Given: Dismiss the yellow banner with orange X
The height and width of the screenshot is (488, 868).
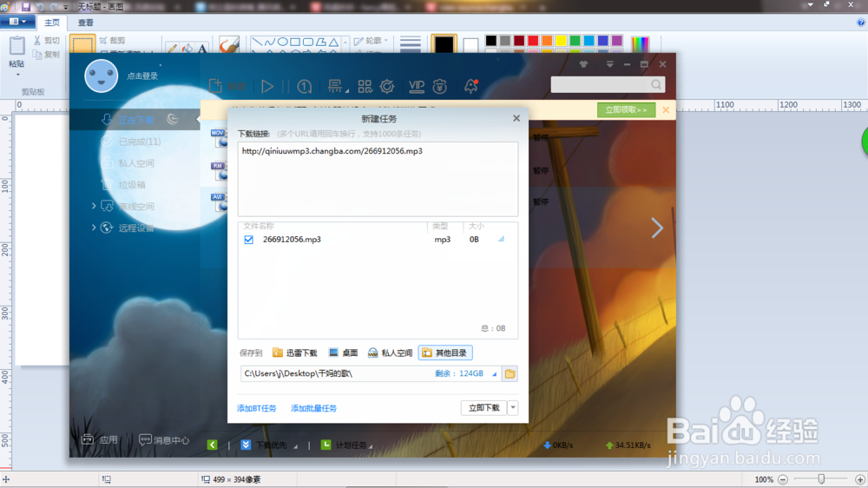Looking at the screenshot, I should tap(666, 109).
